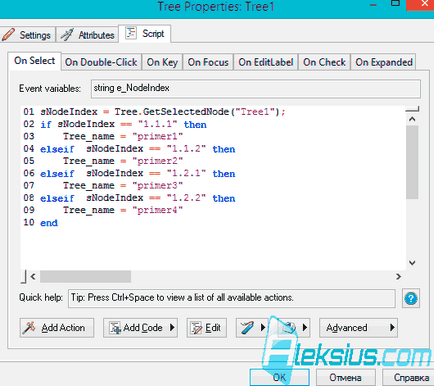
Task: Click the vertical scrollbar thumb
Action: tap(412, 162)
